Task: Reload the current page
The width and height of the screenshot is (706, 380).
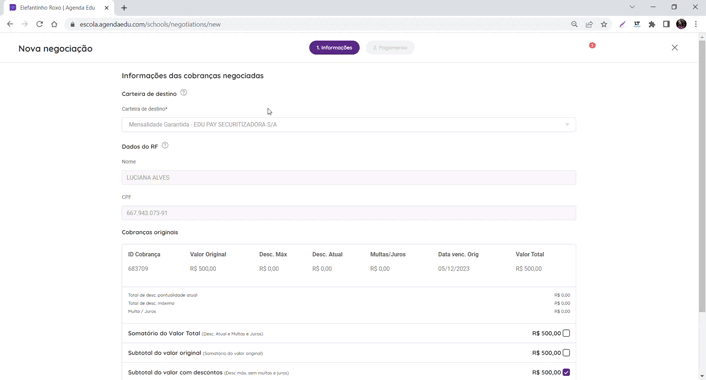Action: (x=40, y=24)
